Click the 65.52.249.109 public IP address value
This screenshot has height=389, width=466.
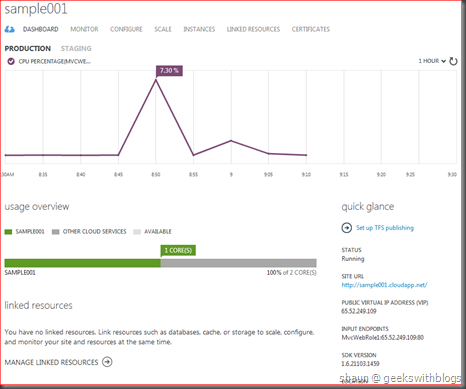click(359, 311)
